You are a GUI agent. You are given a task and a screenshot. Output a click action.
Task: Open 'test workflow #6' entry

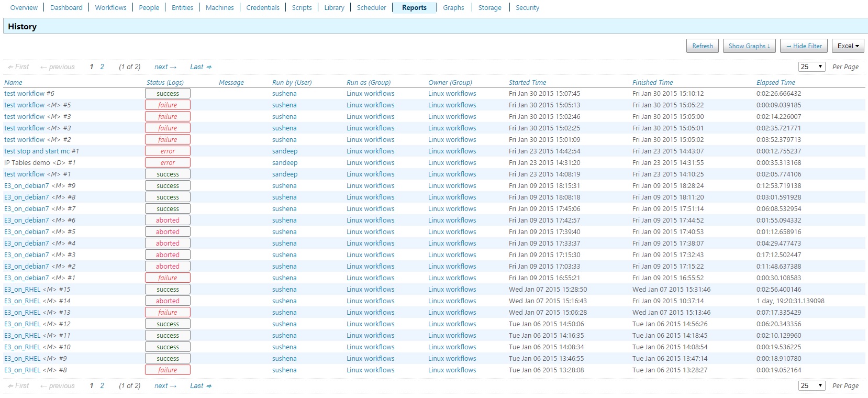click(x=29, y=93)
